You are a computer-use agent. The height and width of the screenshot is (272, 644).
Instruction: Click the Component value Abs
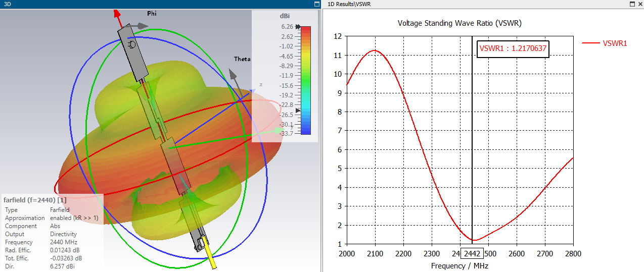click(55, 226)
